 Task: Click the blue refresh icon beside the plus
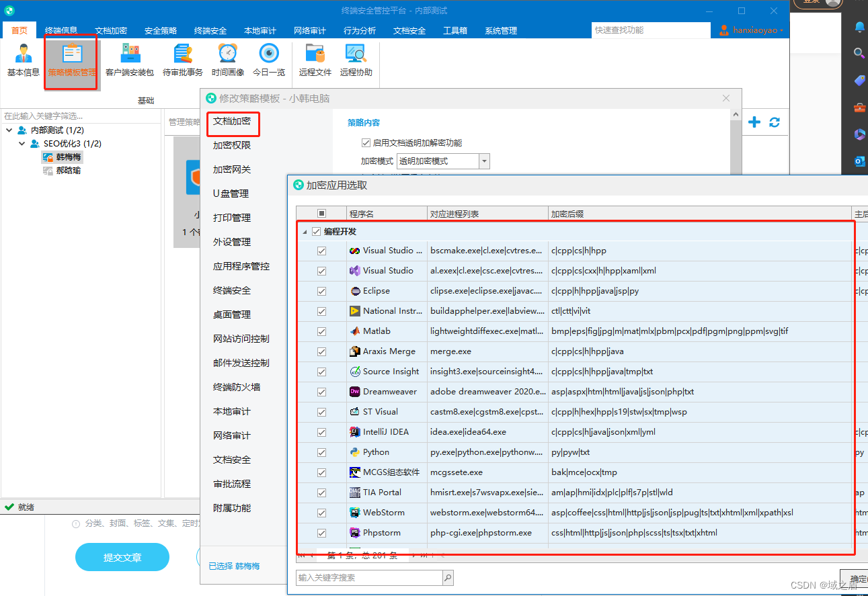pos(775,122)
